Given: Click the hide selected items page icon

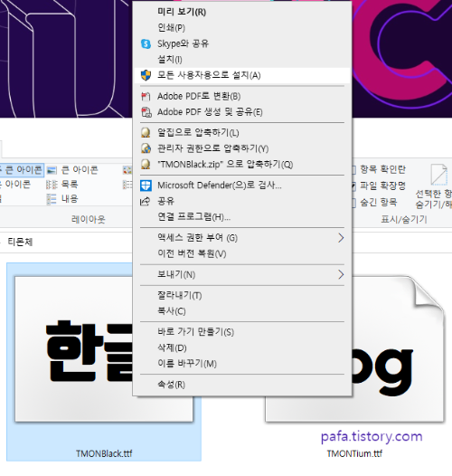Looking at the screenshot, I should tap(439, 175).
